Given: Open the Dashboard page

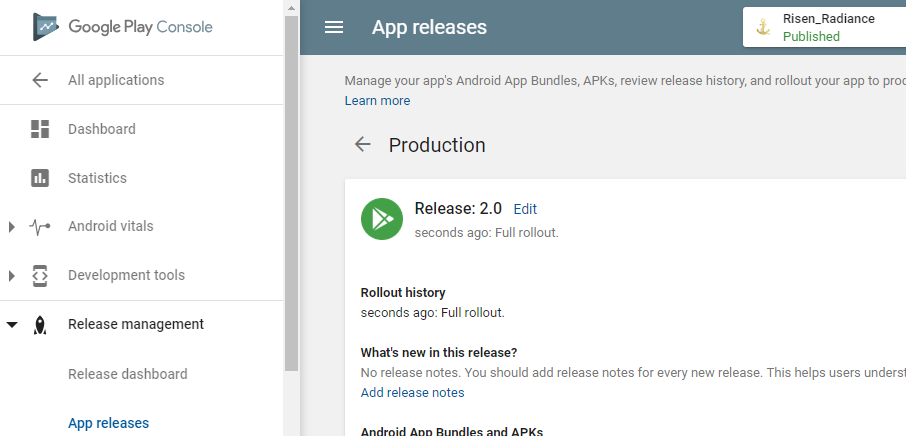Looking at the screenshot, I should 102,129.
